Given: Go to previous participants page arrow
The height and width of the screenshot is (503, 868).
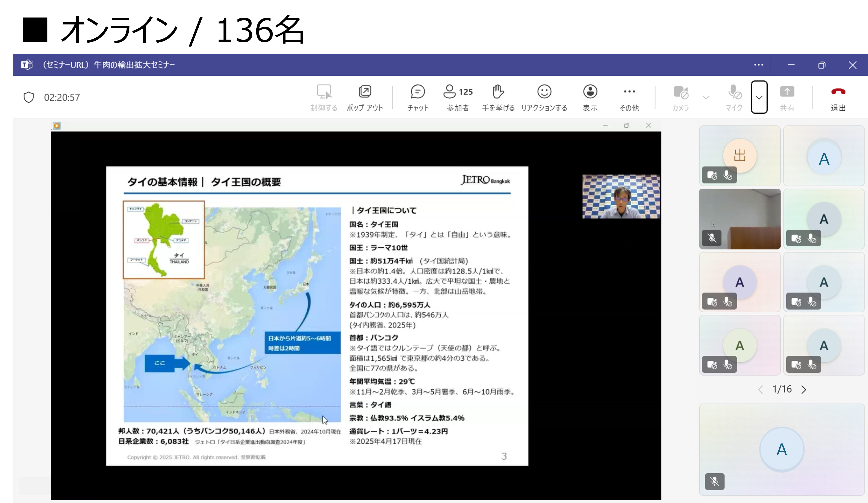Looking at the screenshot, I should [x=761, y=390].
